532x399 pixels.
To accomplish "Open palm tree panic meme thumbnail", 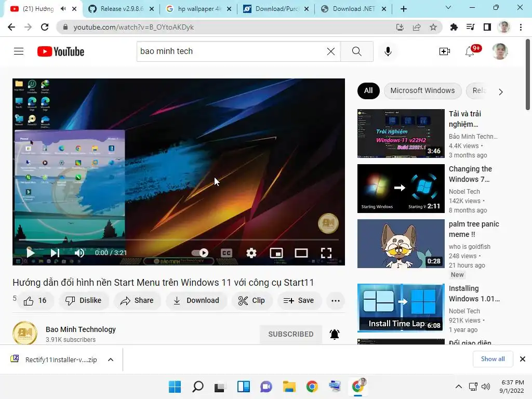I will [401, 244].
